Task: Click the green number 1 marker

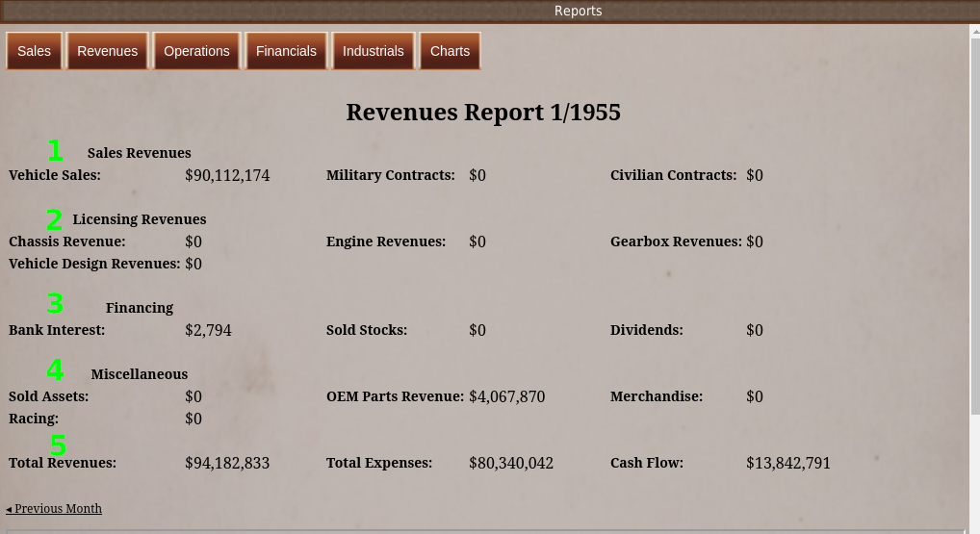Action: click(55, 151)
